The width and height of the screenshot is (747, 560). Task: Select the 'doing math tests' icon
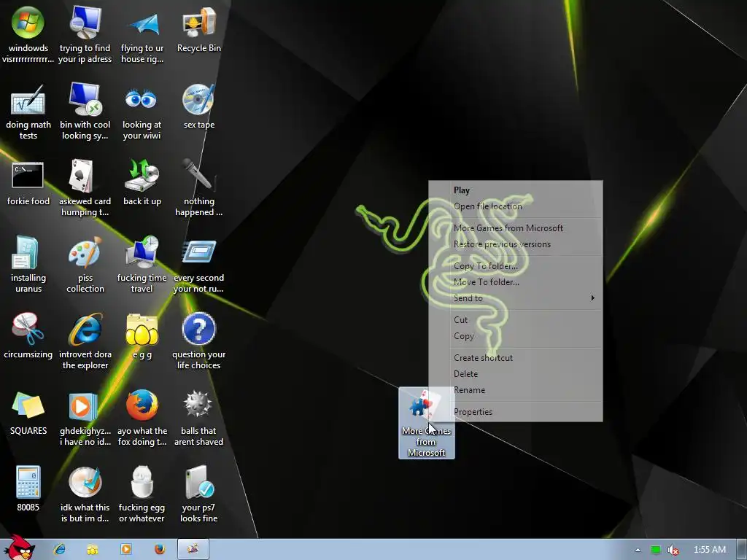pos(28,112)
